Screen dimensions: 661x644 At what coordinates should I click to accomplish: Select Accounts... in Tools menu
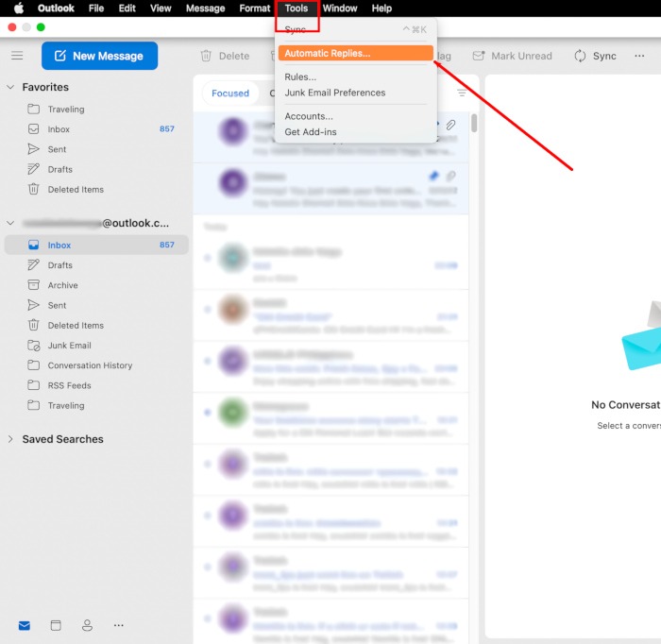point(355,116)
